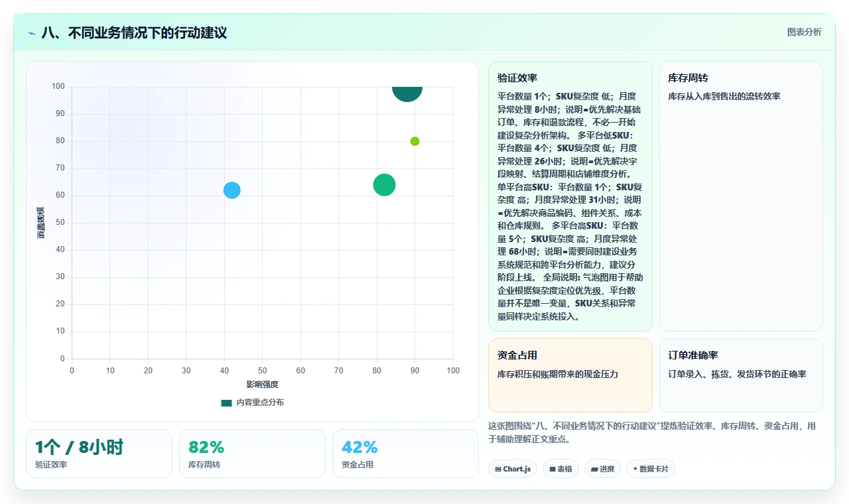Click the icon inside the 表格 chip
This screenshot has width=849, height=504.
[552, 469]
